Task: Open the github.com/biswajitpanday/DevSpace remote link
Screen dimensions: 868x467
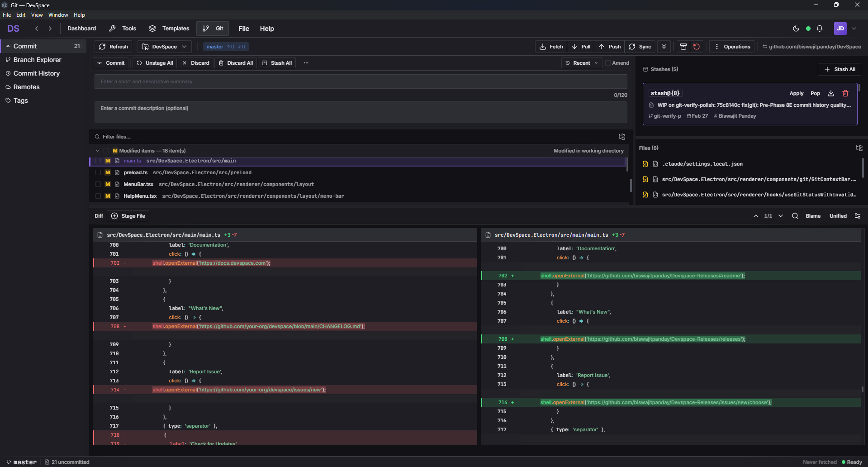Action: click(x=811, y=47)
